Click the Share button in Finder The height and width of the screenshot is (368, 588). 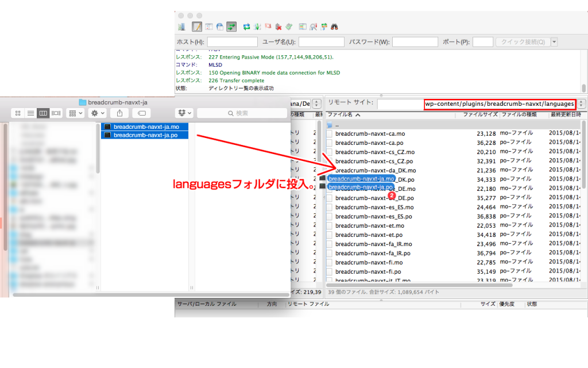tap(119, 113)
